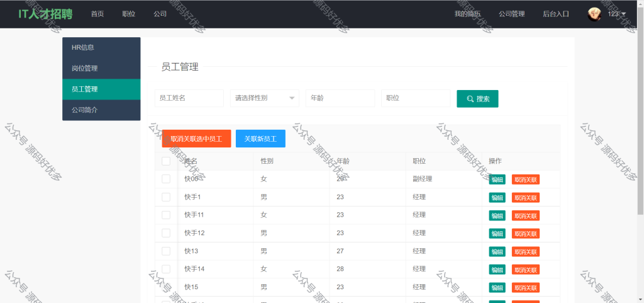Select the checkbox beside 快手12
This screenshot has height=303, width=644.
click(x=166, y=233)
